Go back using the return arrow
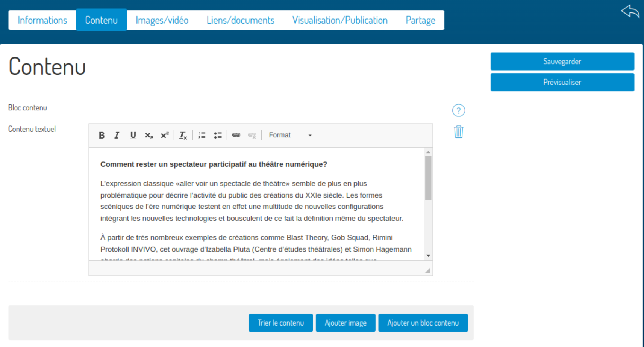 (630, 11)
